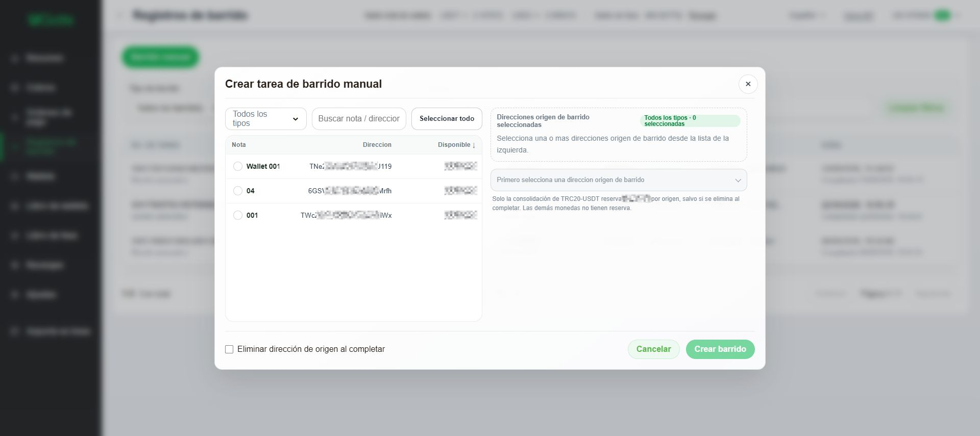Sort by the Disponible column header

[456, 145]
